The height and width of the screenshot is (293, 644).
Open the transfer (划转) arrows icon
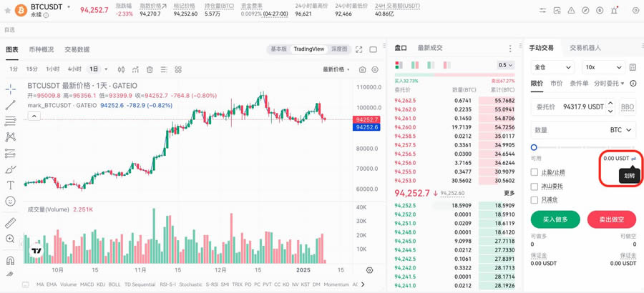coord(633,159)
